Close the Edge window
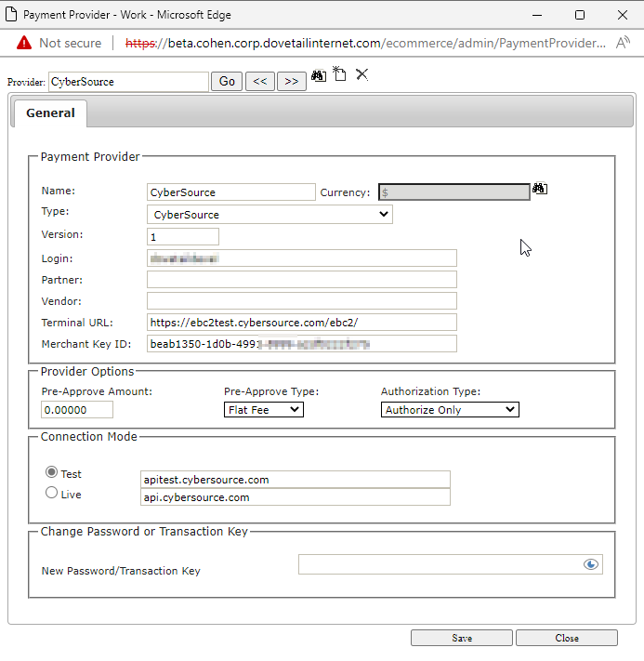This screenshot has height=661, width=644. pos(623,15)
